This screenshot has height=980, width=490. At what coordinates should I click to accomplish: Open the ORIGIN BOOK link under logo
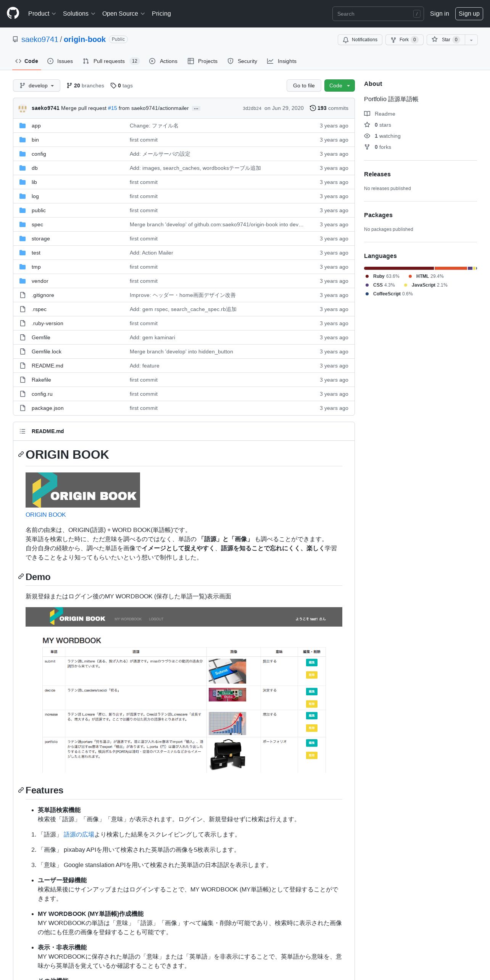[x=46, y=514]
